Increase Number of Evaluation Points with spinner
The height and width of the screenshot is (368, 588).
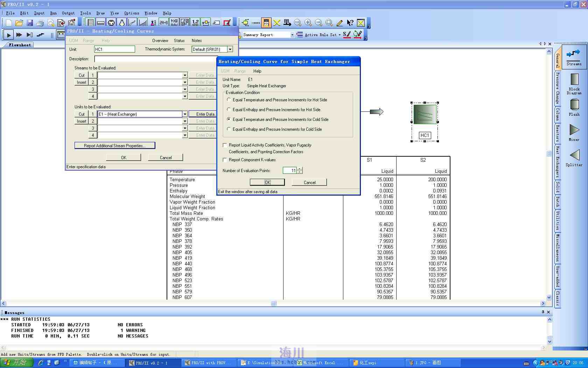(300, 169)
